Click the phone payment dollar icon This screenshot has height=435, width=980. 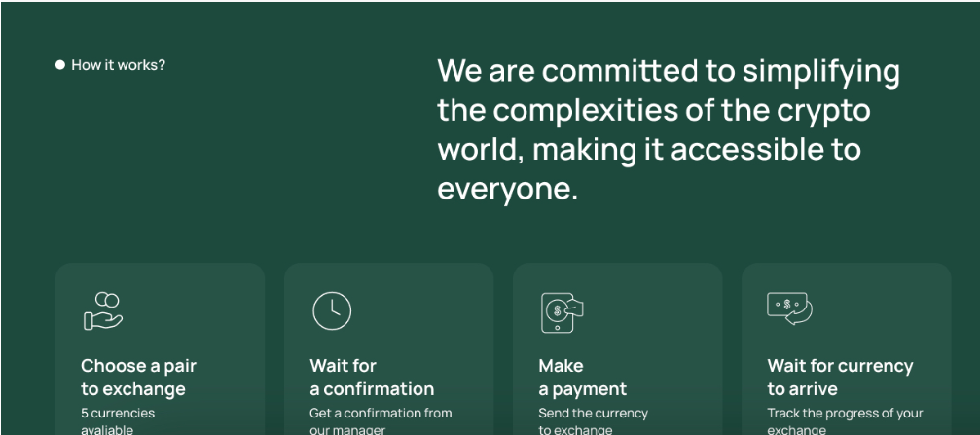point(562,311)
